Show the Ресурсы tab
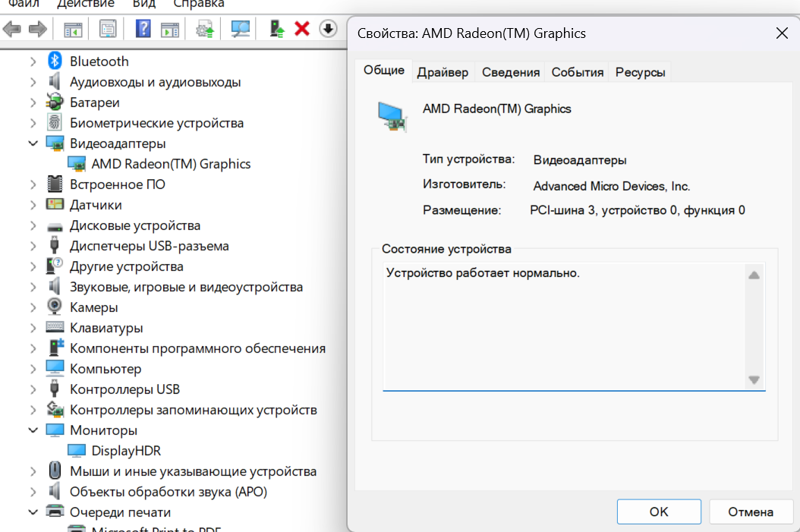This screenshot has width=800, height=532. coord(641,72)
